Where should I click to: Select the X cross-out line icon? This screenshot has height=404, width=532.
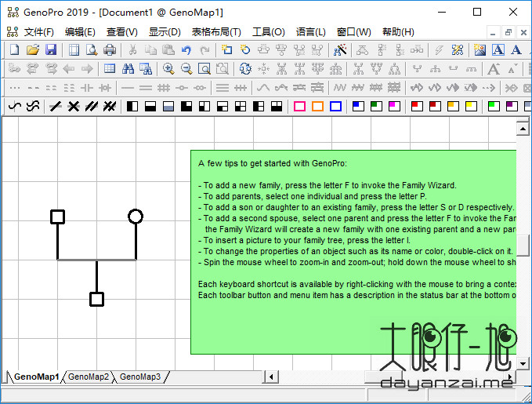[74, 107]
